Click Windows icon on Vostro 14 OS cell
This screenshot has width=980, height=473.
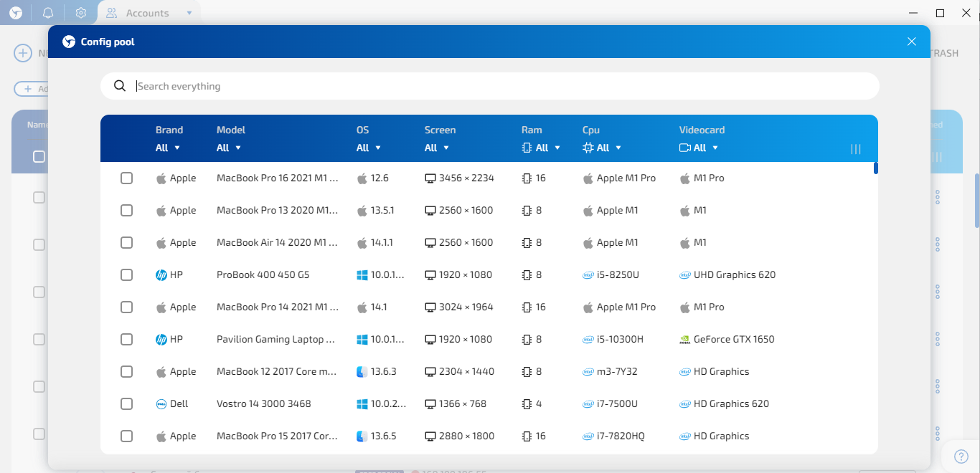tap(362, 403)
